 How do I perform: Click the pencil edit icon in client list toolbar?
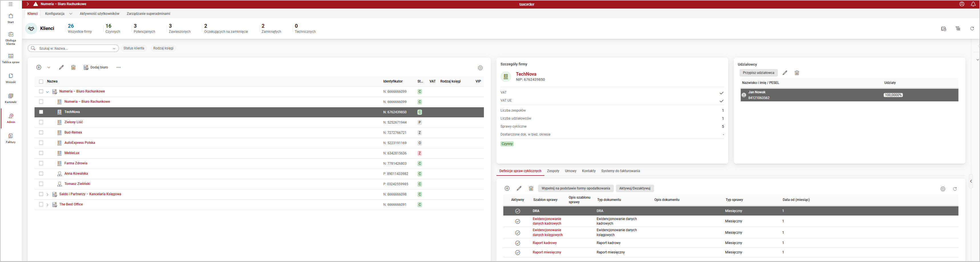coord(61,67)
